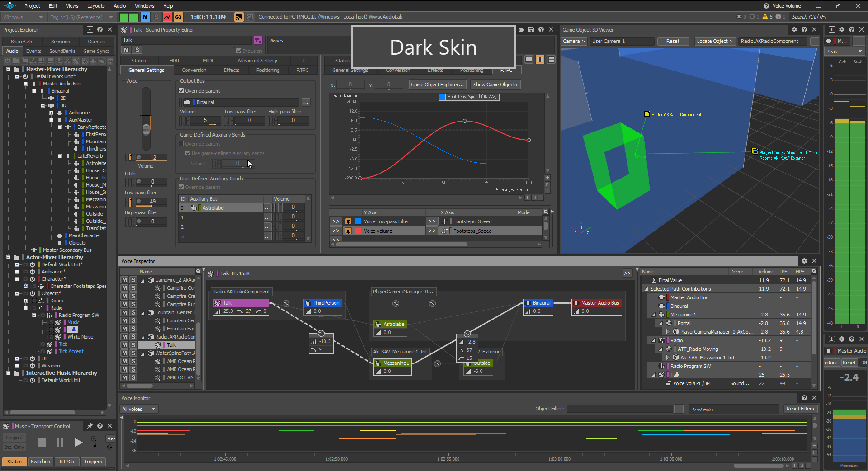
Task: Open the Layouts menu
Action: 96,6
